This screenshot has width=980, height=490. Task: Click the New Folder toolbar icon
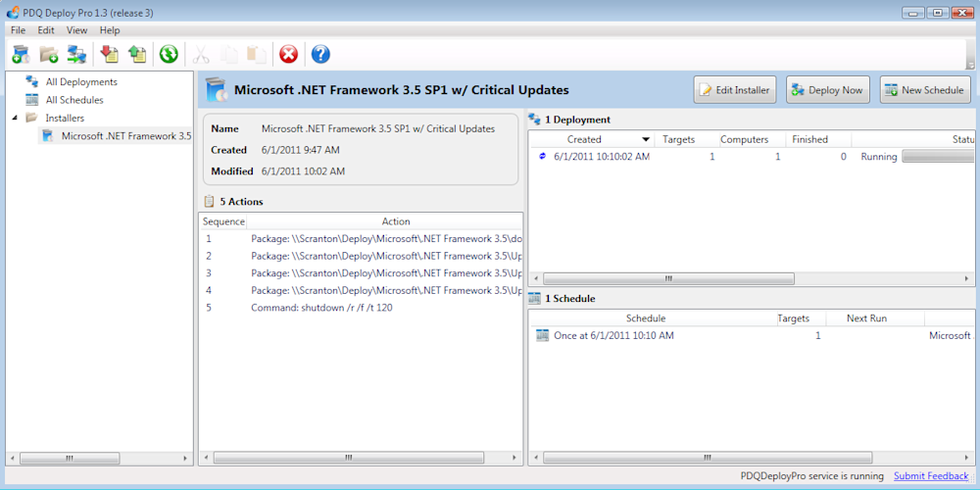tap(49, 54)
